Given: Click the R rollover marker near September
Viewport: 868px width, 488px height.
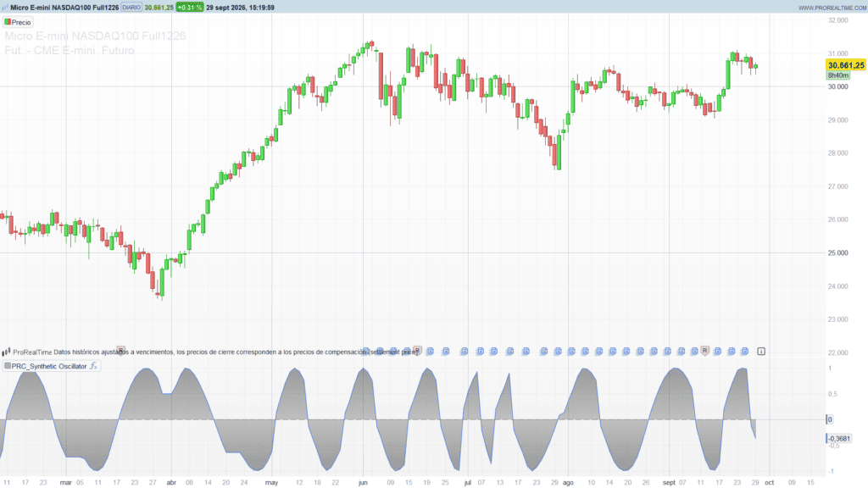Looking at the screenshot, I should (704, 351).
